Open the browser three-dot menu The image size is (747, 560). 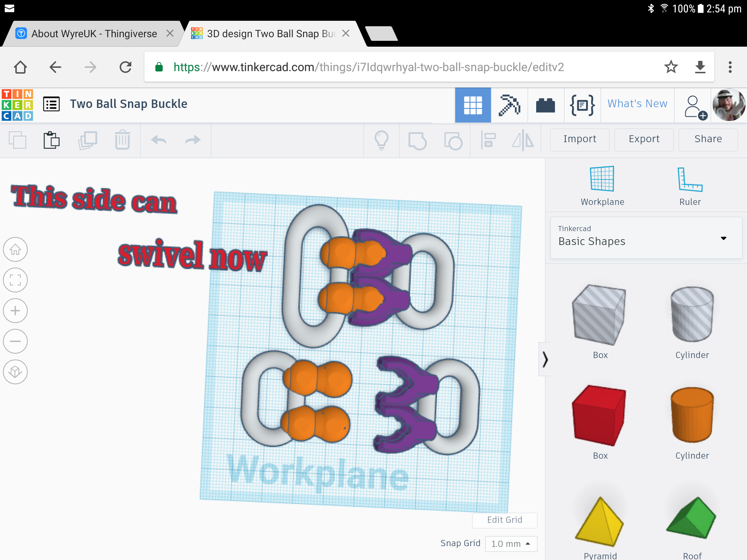click(x=730, y=67)
